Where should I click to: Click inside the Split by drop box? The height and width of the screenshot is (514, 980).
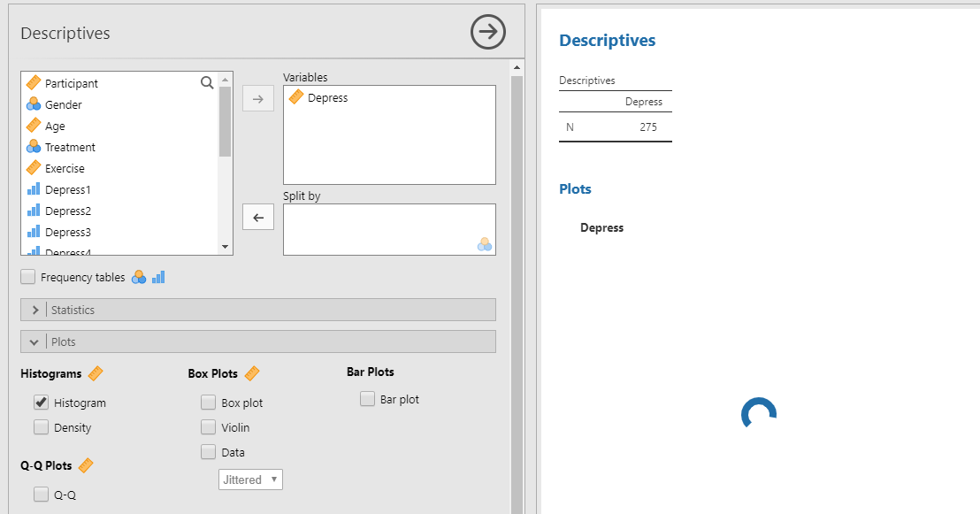389,229
